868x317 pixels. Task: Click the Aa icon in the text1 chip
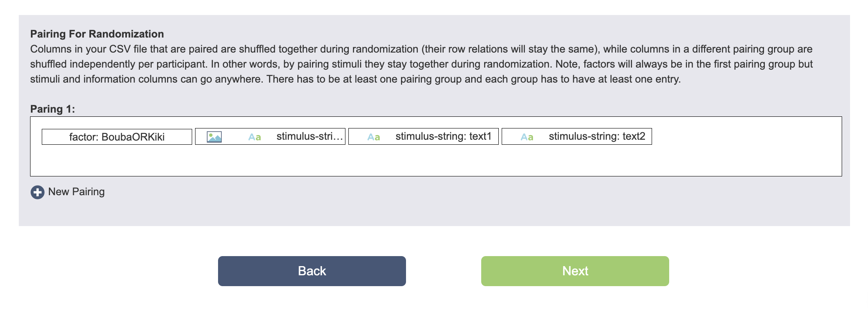tap(374, 137)
